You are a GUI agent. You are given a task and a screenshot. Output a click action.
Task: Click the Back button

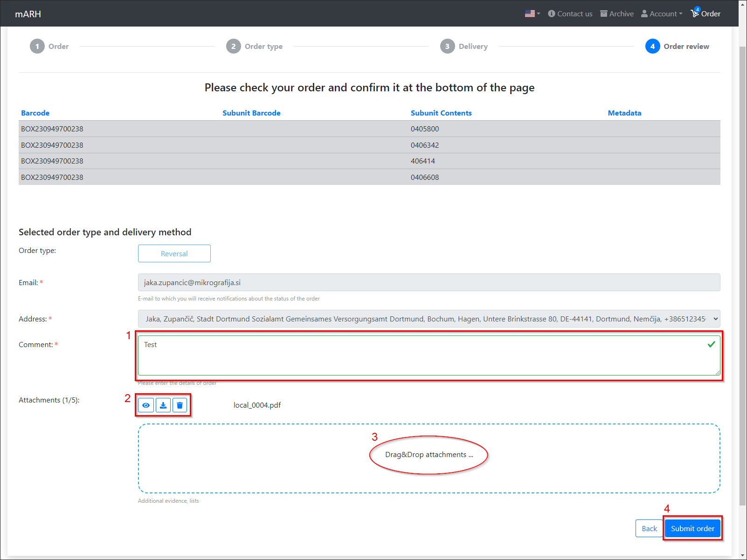tap(649, 528)
